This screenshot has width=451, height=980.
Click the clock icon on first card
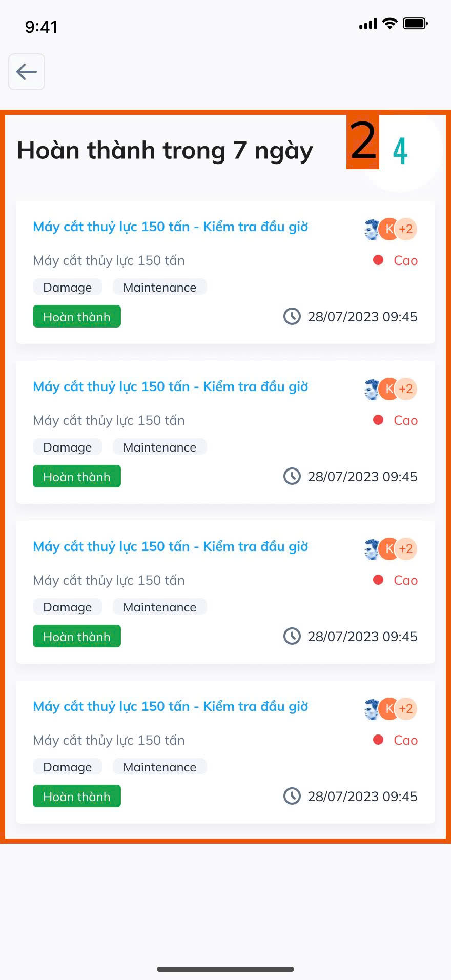[292, 316]
